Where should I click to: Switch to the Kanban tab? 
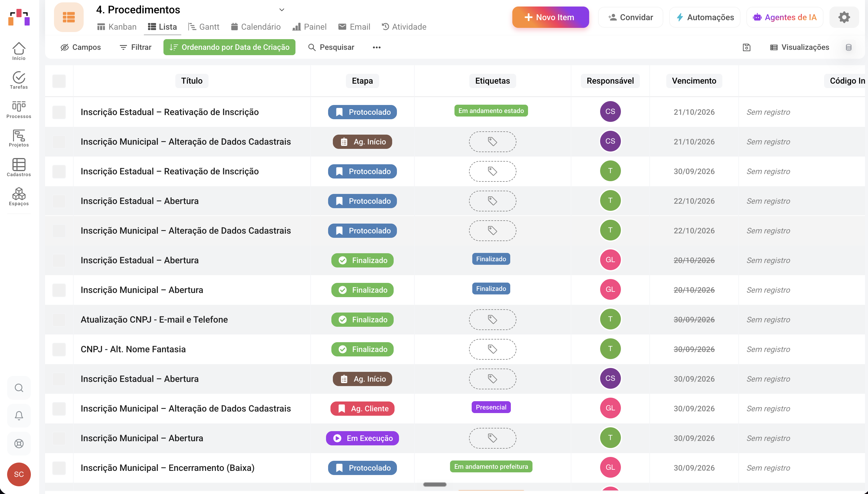pyautogui.click(x=117, y=27)
